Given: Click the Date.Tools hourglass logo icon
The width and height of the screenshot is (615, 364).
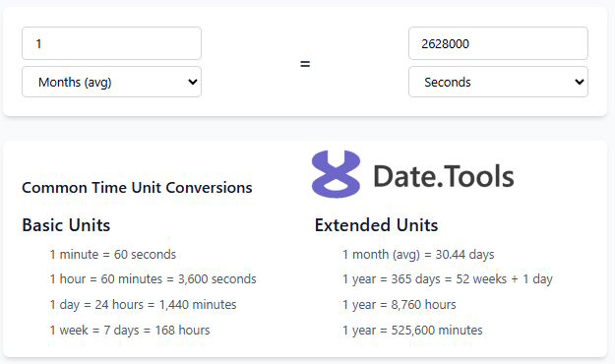Looking at the screenshot, I should (x=336, y=174).
